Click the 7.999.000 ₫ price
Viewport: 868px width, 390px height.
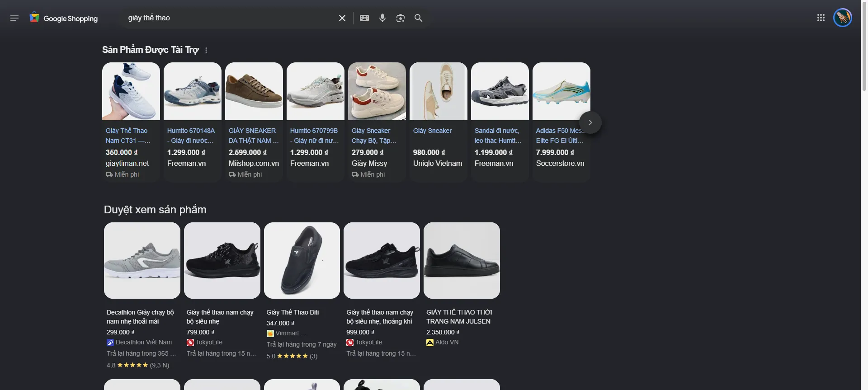tap(555, 152)
